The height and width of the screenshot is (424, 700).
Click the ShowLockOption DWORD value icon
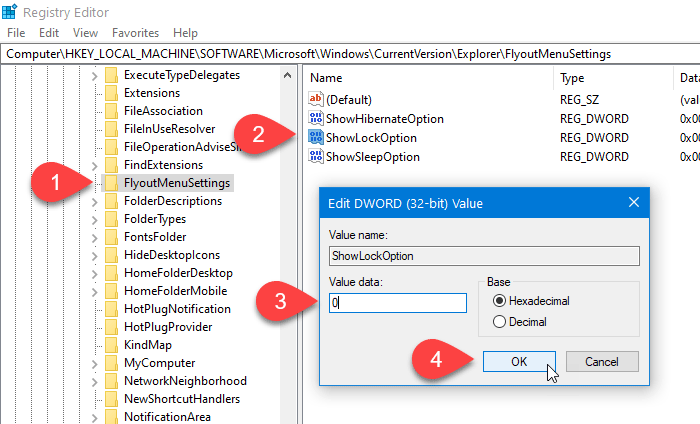point(316,138)
